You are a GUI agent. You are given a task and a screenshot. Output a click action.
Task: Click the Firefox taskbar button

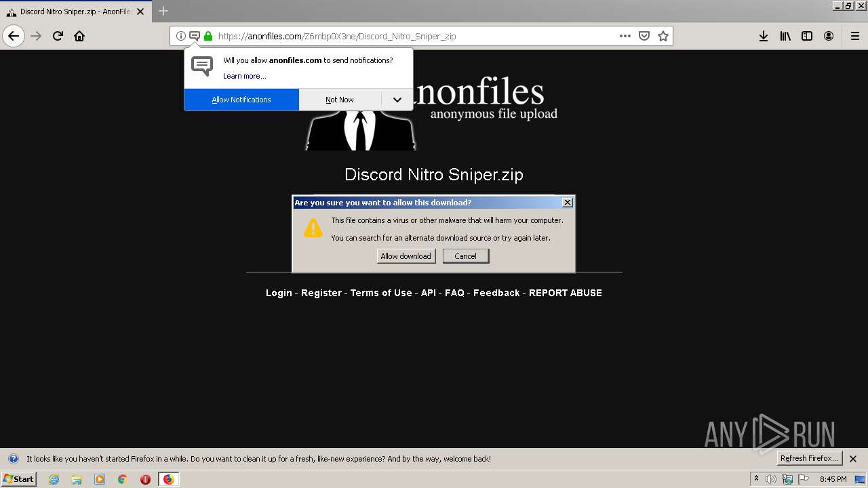click(168, 479)
